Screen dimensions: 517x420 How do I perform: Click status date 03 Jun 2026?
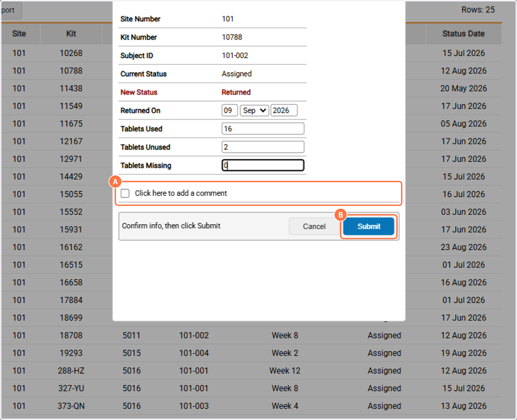pyautogui.click(x=464, y=212)
